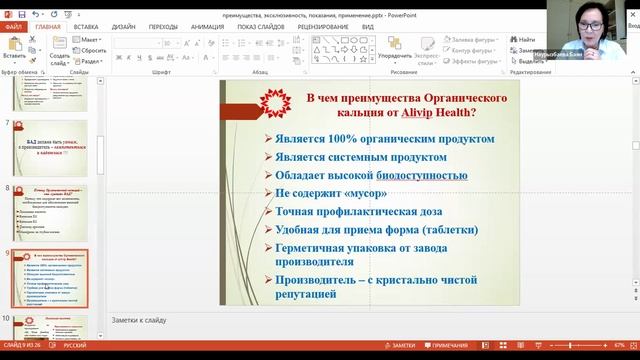640x360 pixels.
Task: Toggle bulleted list in the paragraph group
Action: click(225, 43)
